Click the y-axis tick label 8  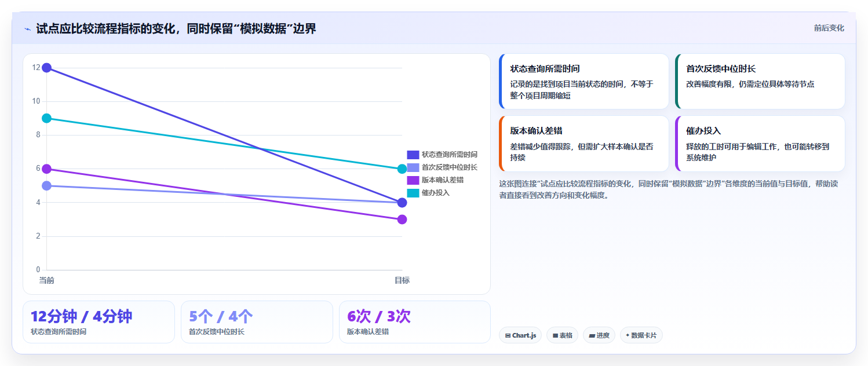(x=38, y=135)
